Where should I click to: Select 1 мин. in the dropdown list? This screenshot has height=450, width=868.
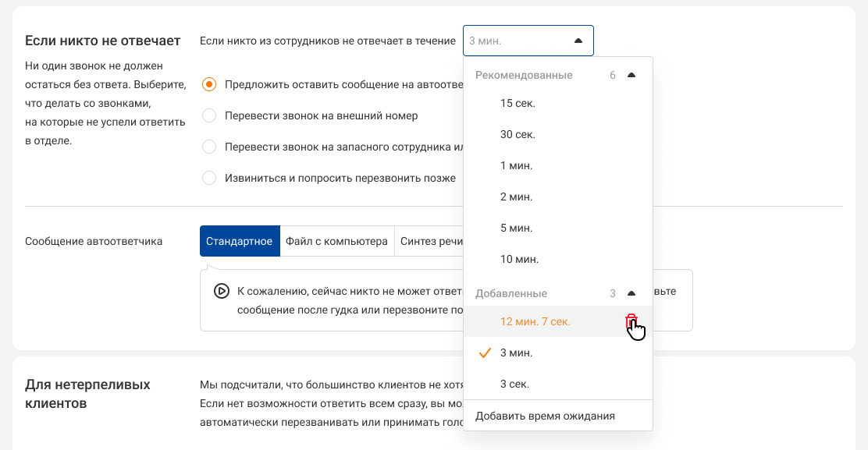pos(516,165)
